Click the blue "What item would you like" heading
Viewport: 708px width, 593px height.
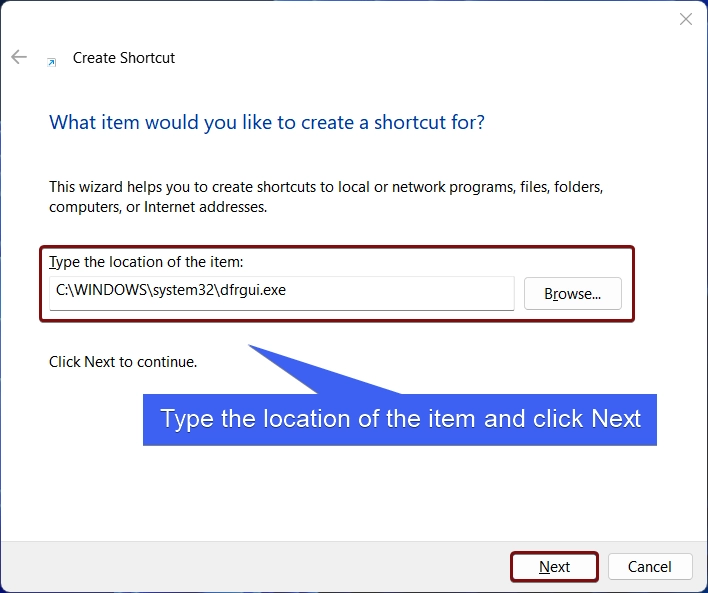[x=267, y=122]
